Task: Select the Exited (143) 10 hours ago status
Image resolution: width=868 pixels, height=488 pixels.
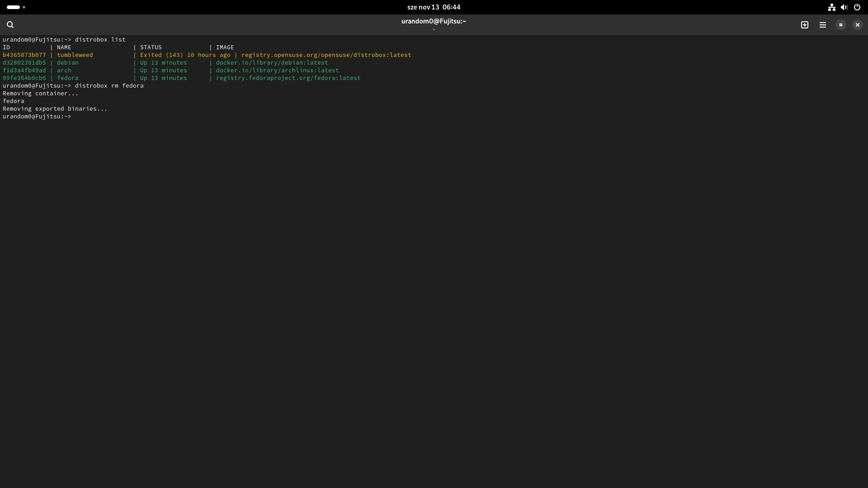Action: 185,55
